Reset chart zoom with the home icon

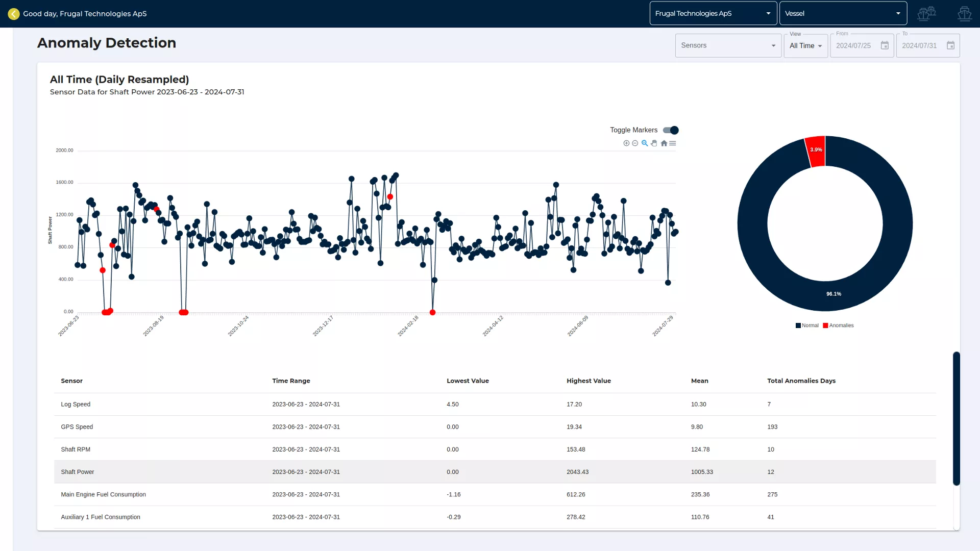tap(663, 143)
